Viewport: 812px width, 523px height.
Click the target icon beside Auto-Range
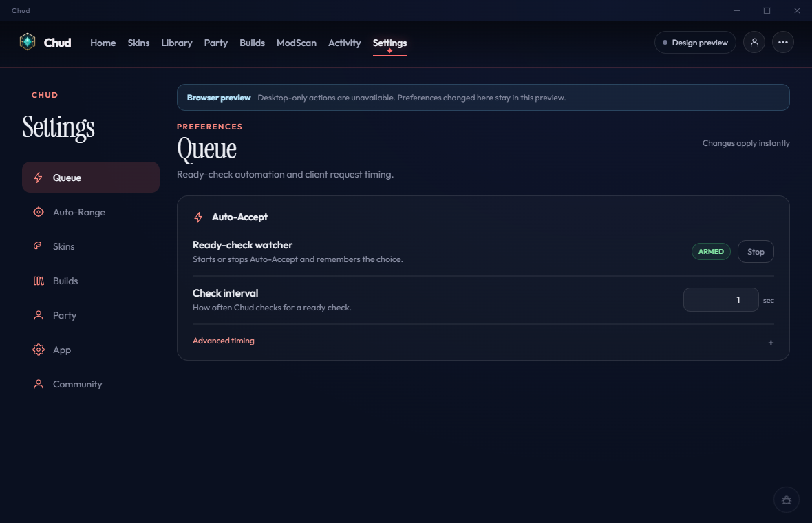tap(39, 212)
